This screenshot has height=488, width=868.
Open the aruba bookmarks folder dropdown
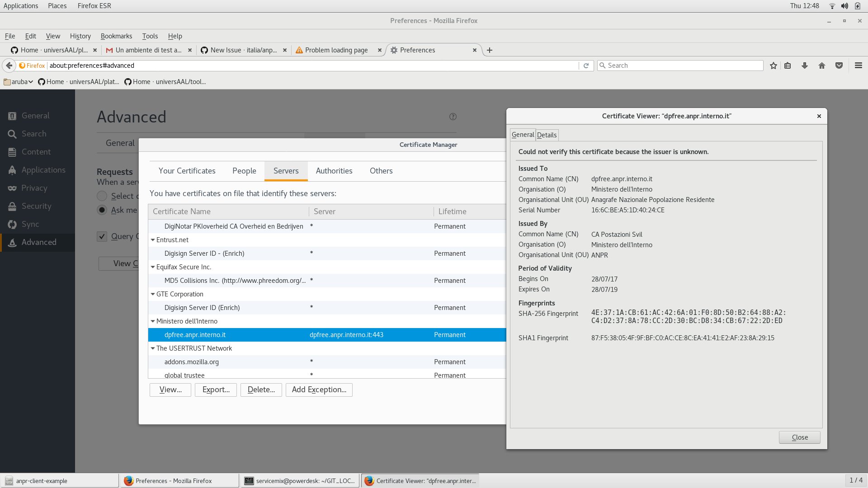tap(19, 82)
